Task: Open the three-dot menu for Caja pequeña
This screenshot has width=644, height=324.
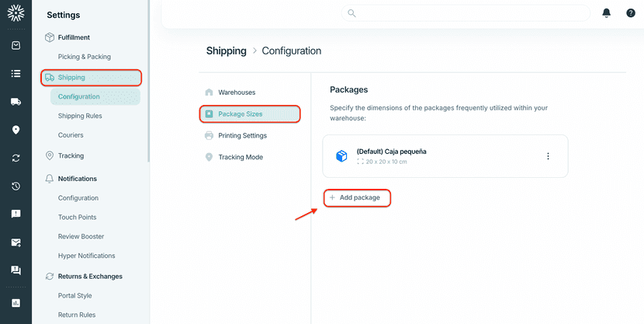Action: [548, 156]
